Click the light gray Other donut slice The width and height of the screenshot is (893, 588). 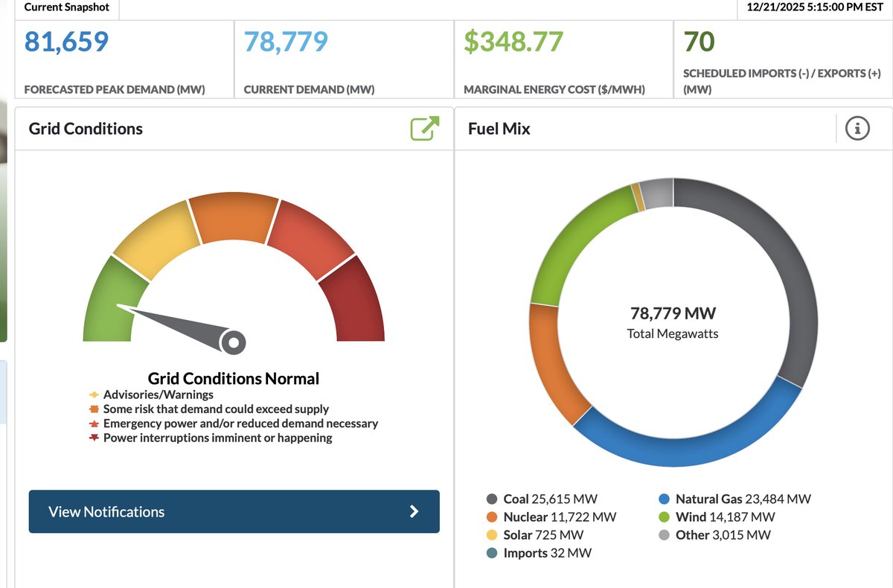tap(657, 193)
